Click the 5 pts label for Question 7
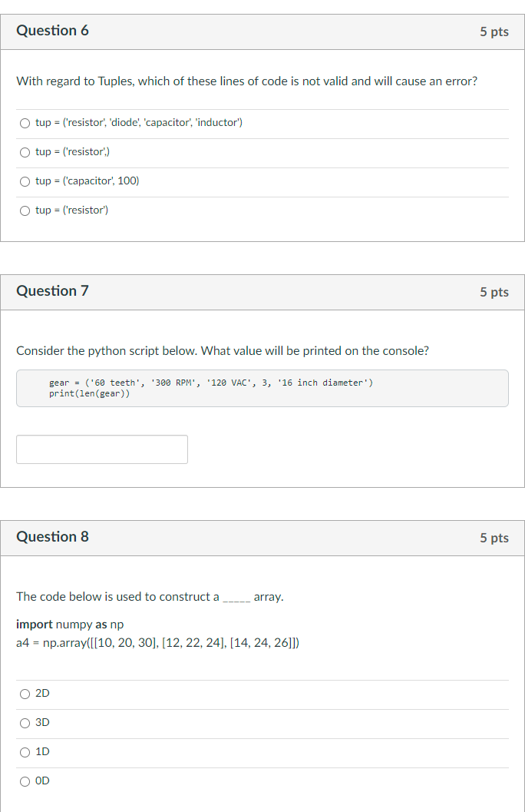 pos(494,292)
